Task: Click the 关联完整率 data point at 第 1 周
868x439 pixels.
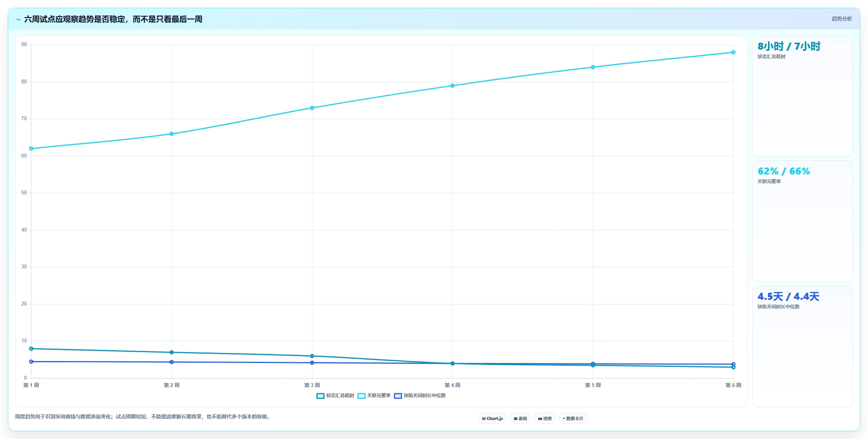Action: pos(31,149)
